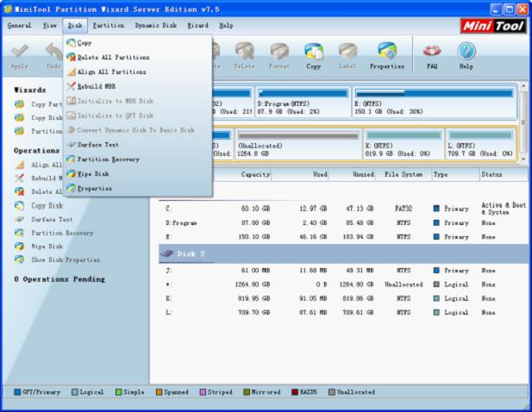Click Partition Recovery menu icon
The width and height of the screenshot is (532, 412).
click(x=71, y=159)
